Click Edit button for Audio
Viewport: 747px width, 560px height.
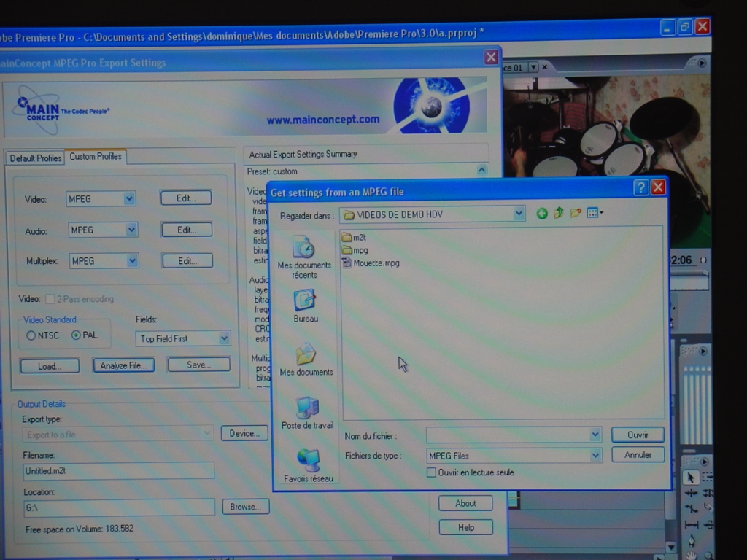[x=187, y=230]
